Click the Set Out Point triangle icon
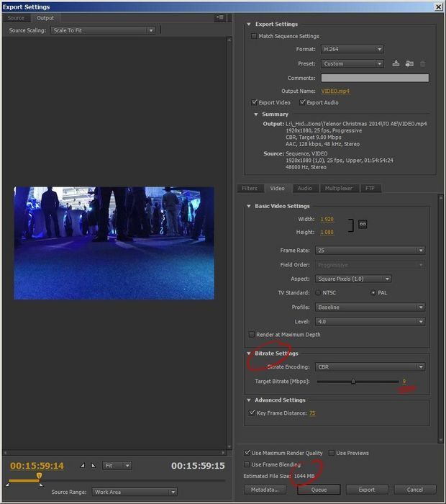 [x=94, y=466]
